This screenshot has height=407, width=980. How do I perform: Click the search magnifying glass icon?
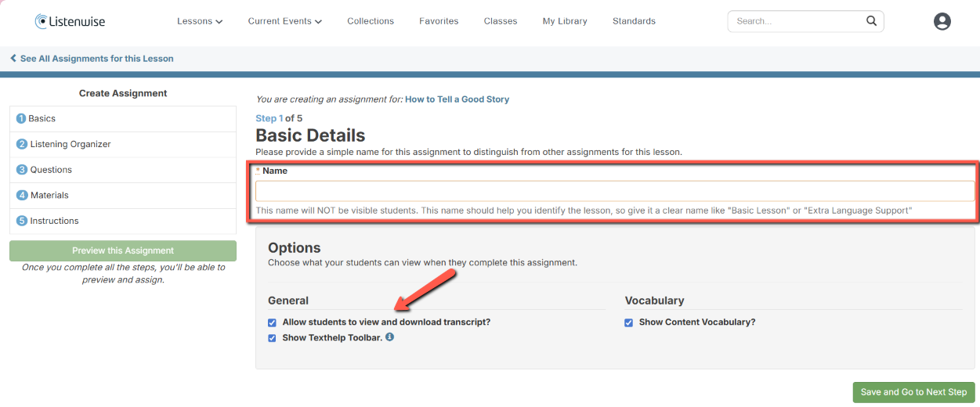[x=871, y=21]
